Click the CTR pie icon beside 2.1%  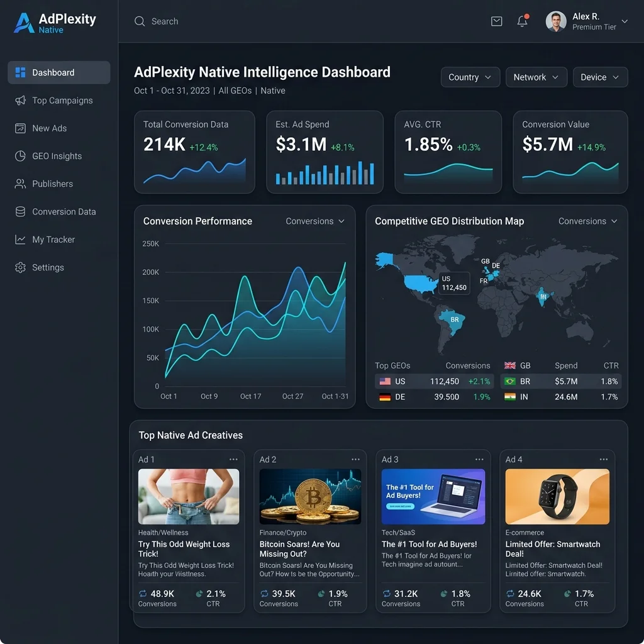coord(199,594)
